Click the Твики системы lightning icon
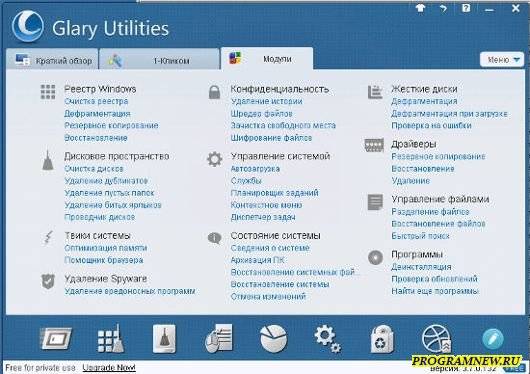530x374 pixels. click(x=49, y=237)
